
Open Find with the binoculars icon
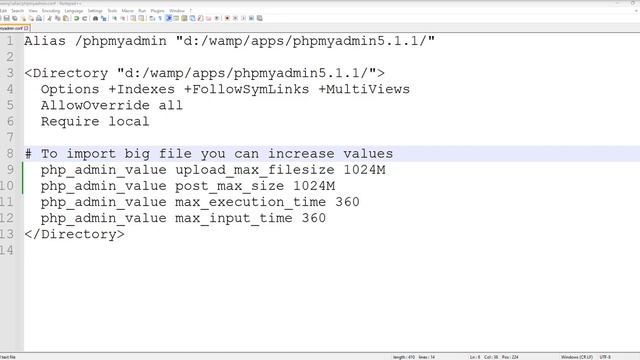pos(96,18)
